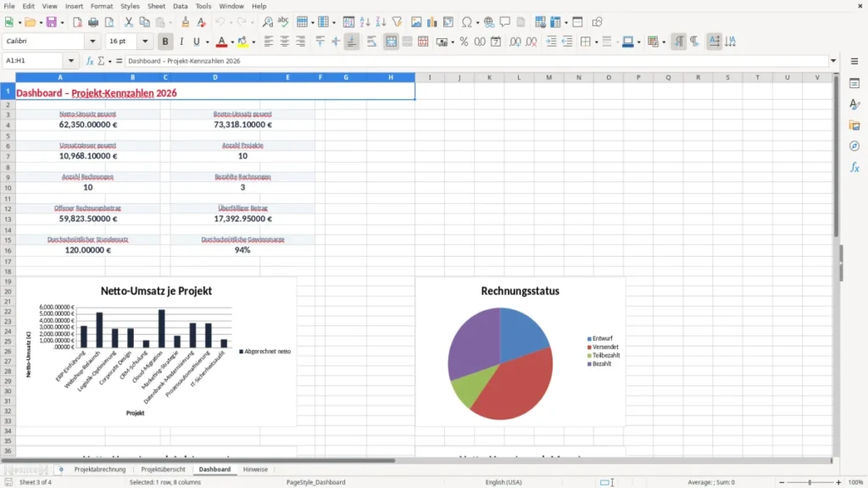
Task: Open the sidebar Navigator compass
Action: [x=854, y=146]
